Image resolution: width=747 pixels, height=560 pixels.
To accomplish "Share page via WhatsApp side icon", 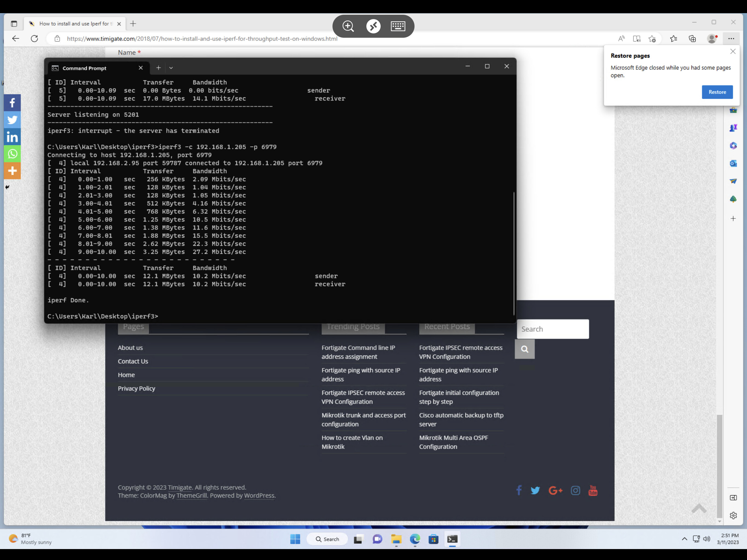I will click(x=12, y=154).
